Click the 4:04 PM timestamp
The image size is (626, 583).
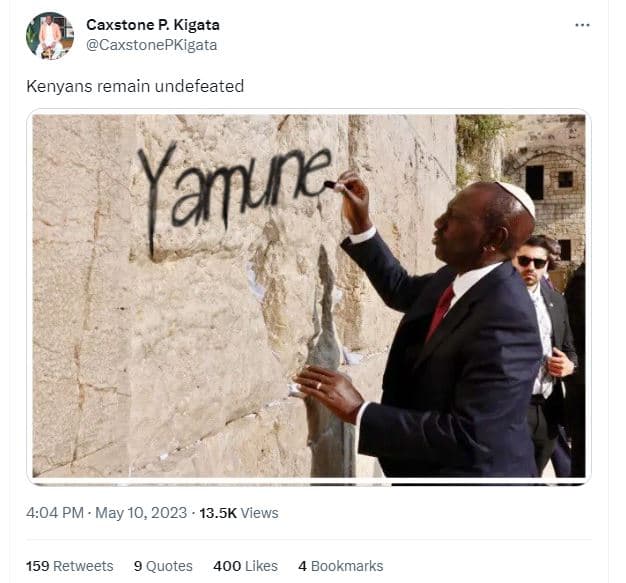(55, 513)
